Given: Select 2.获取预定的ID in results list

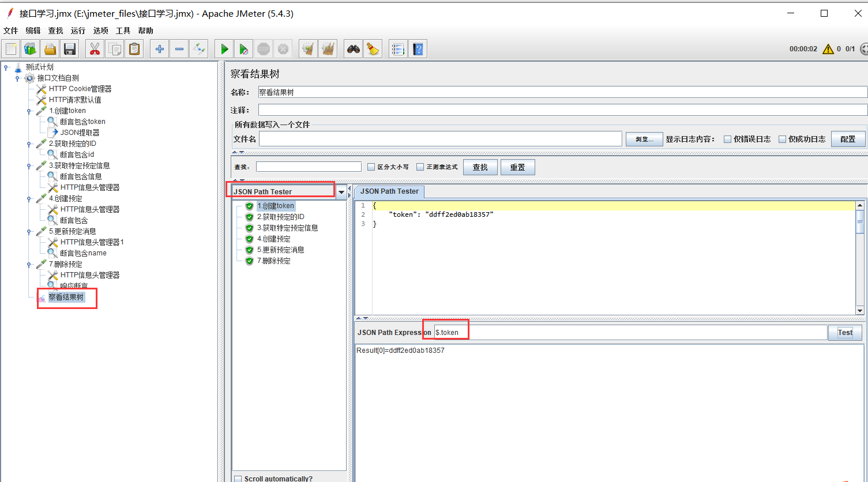Looking at the screenshot, I should click(x=280, y=217).
